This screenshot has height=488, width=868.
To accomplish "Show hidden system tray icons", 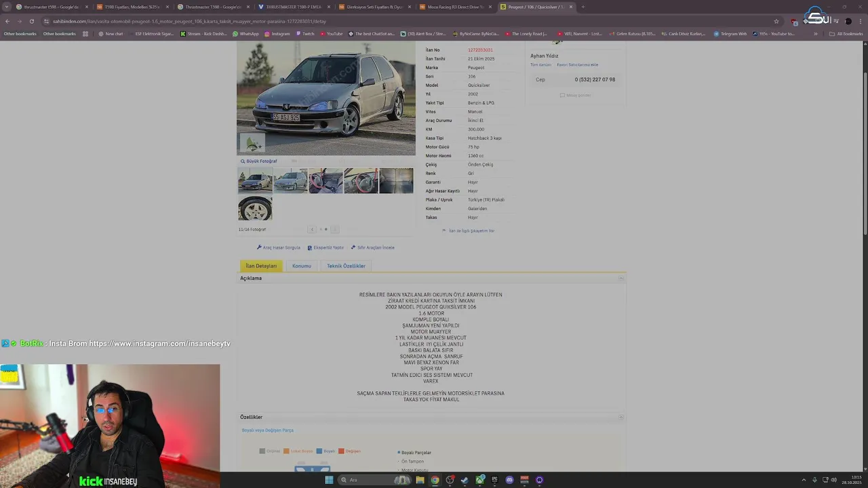I will tap(804, 480).
